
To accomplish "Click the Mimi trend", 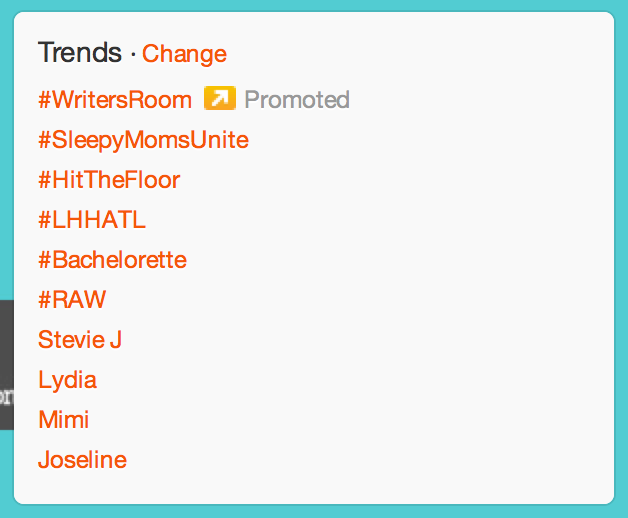I will click(x=63, y=419).
